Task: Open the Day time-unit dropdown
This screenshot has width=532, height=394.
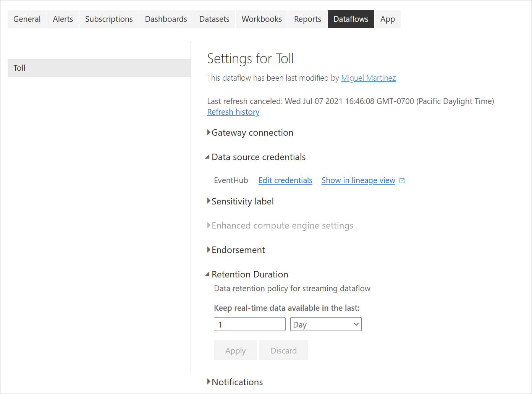Action: click(325, 324)
